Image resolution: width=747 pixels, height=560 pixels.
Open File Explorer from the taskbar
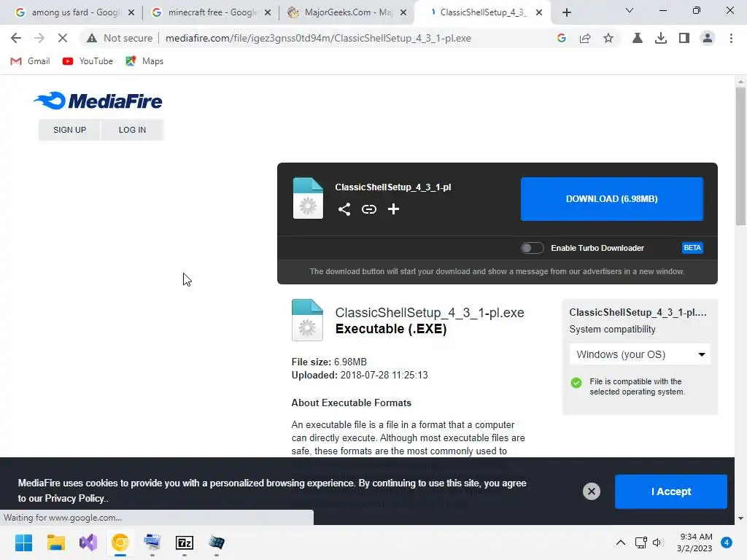pos(55,542)
